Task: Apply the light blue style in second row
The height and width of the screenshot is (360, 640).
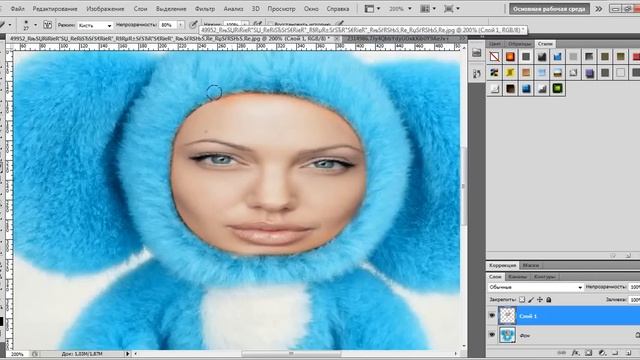Action: click(542, 73)
